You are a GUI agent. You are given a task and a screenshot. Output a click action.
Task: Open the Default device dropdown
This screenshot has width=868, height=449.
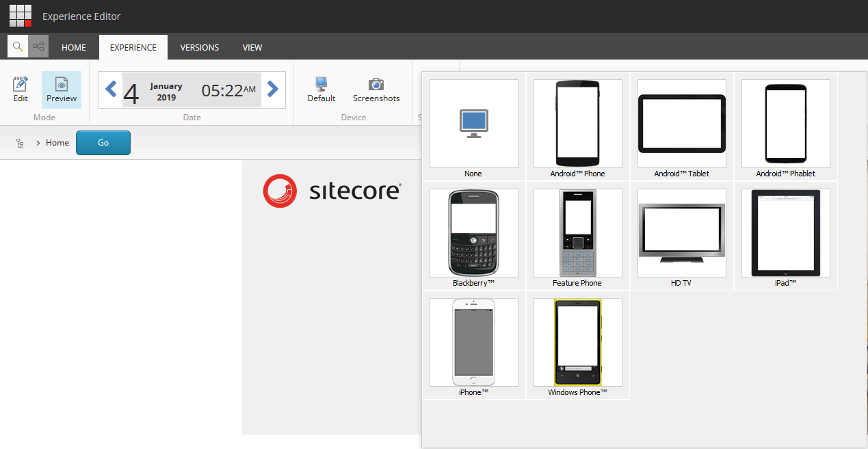(321, 90)
